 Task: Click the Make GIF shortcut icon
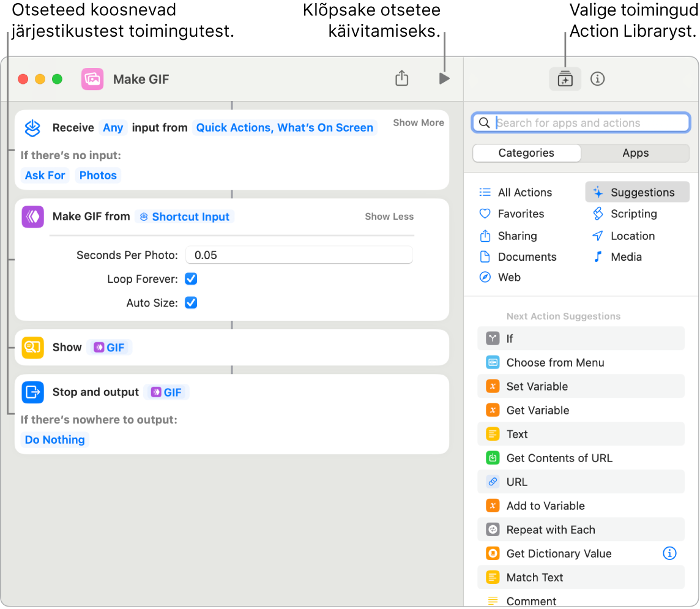(92, 79)
